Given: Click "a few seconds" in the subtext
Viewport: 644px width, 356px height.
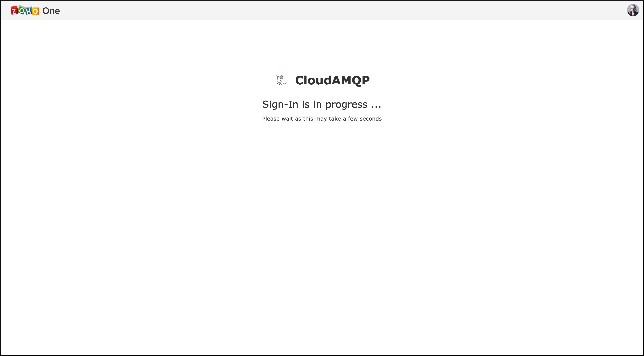Looking at the screenshot, I should click(x=362, y=119).
